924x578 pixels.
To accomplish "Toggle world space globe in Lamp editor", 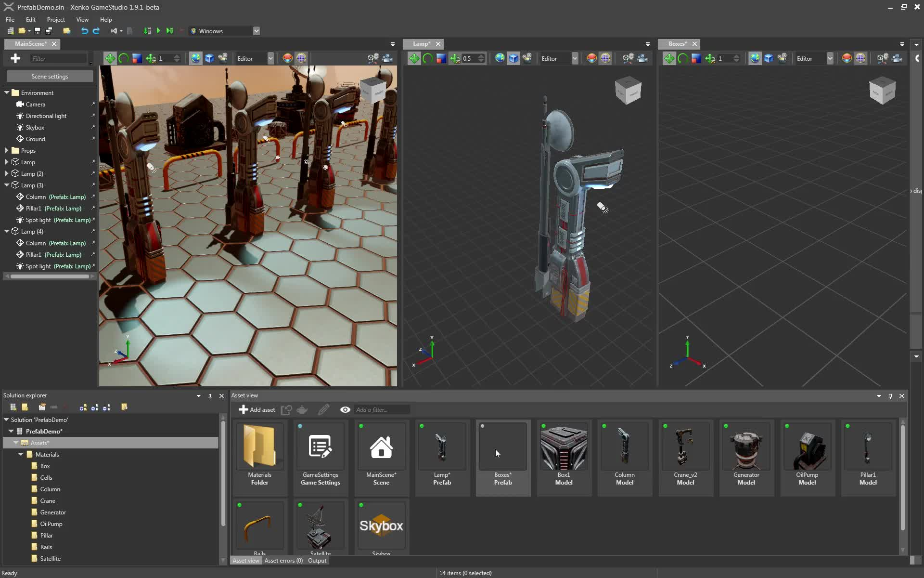I will click(500, 58).
